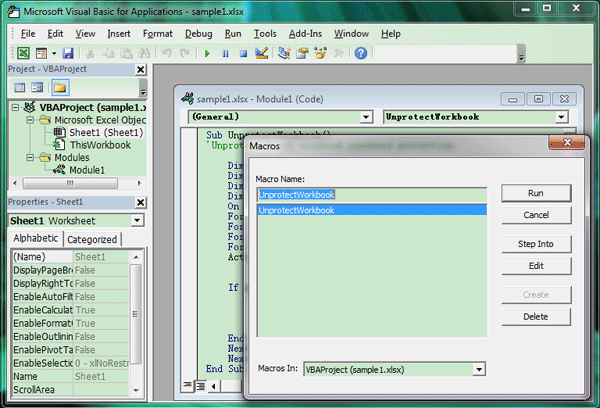The image size is (600, 408).
Task: Click the Cancel button in Macros dialog
Action: [536, 215]
